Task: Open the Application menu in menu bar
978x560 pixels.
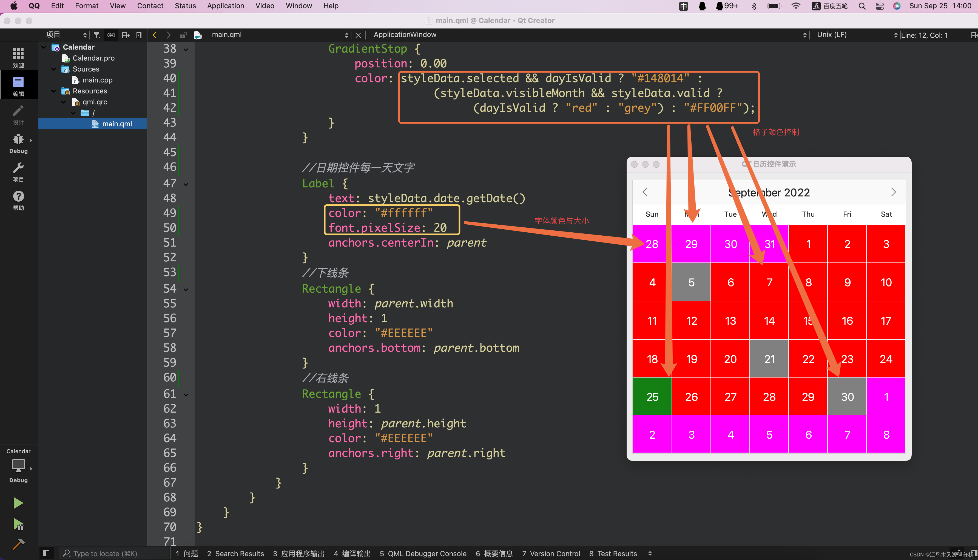Action: [226, 6]
